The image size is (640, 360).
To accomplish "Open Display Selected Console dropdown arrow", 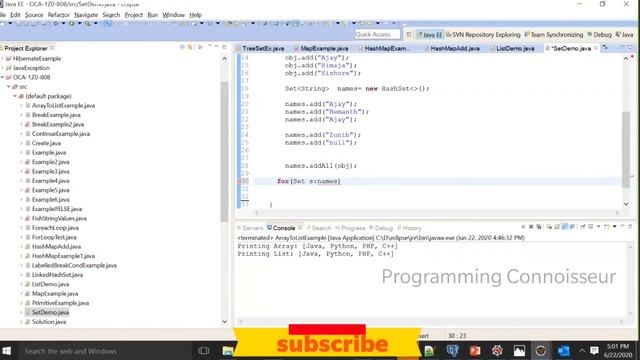I will pyautogui.click(x=598, y=227).
